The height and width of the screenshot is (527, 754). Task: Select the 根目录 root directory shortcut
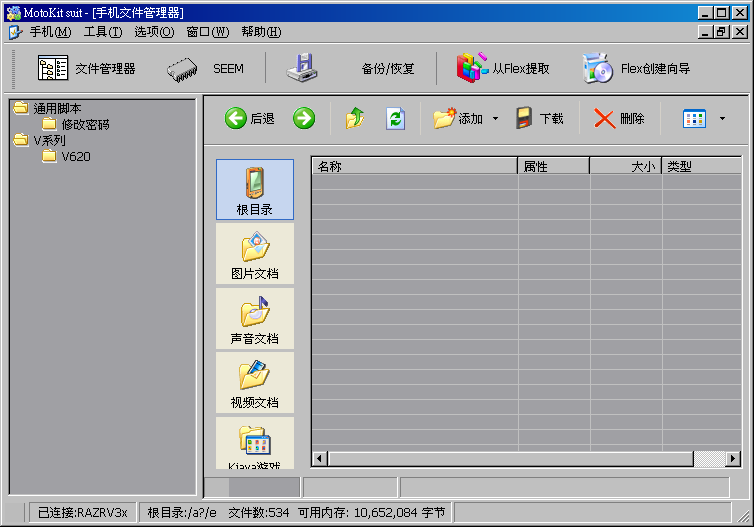tap(255, 189)
